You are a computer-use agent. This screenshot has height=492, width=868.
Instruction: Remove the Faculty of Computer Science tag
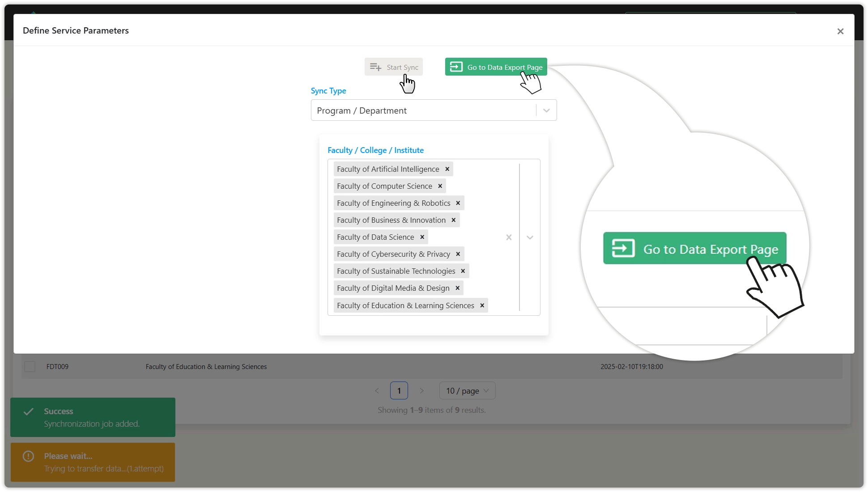(x=440, y=186)
